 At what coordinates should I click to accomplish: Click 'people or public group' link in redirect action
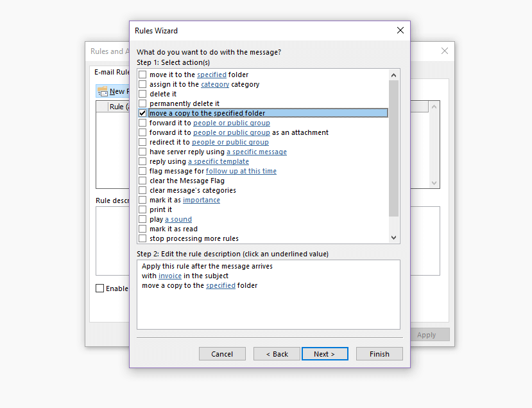point(230,143)
